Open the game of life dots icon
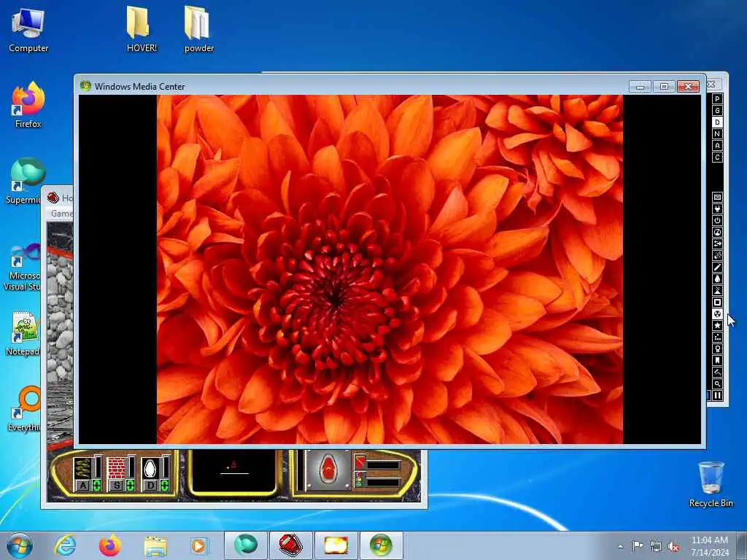 pyautogui.click(x=717, y=337)
